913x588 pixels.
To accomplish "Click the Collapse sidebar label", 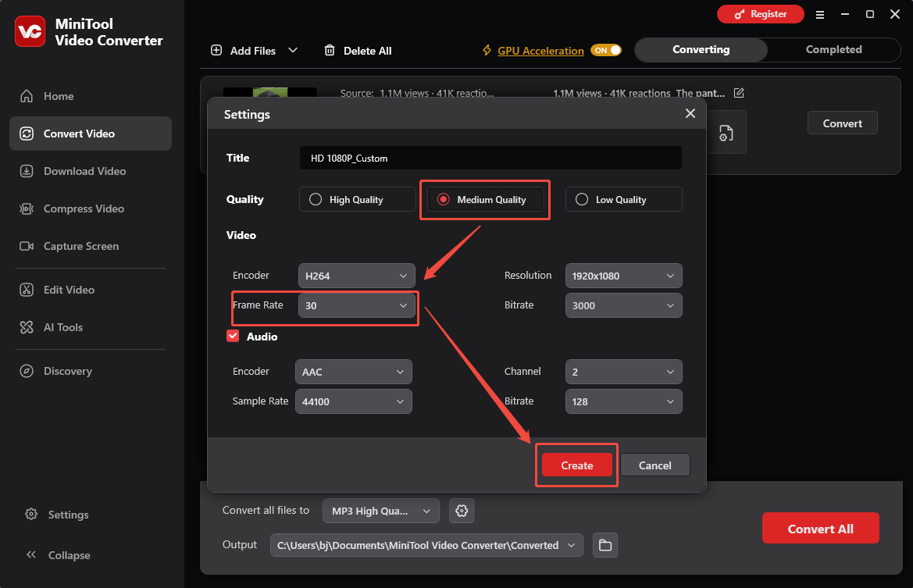I will [x=70, y=555].
